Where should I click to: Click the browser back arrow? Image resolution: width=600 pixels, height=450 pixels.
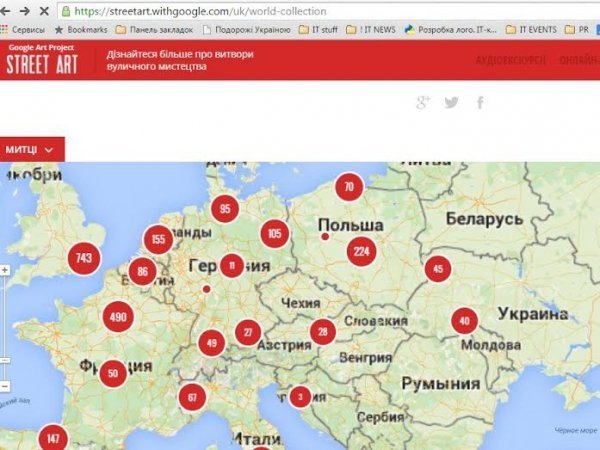point(8,11)
